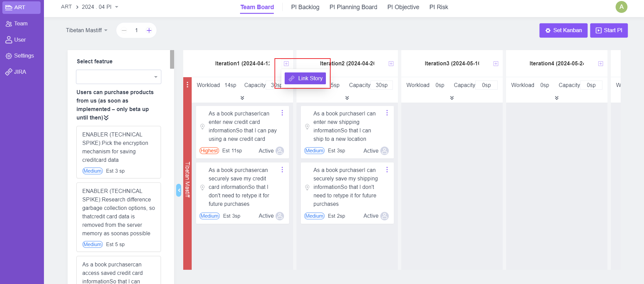Image resolution: width=644 pixels, height=284 pixels.
Task: Click the Link Story button
Action: pos(305,78)
